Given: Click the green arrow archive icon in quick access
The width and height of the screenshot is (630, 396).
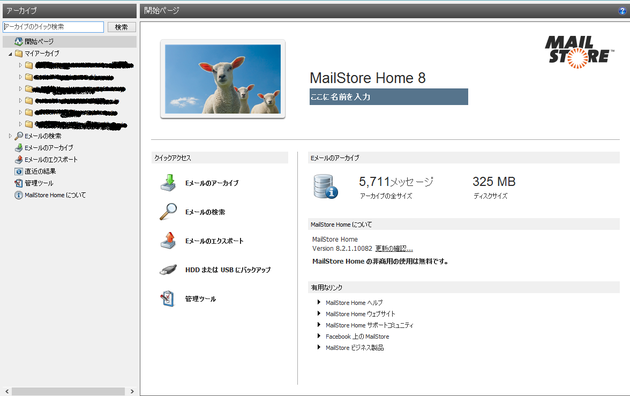Looking at the screenshot, I should click(168, 183).
